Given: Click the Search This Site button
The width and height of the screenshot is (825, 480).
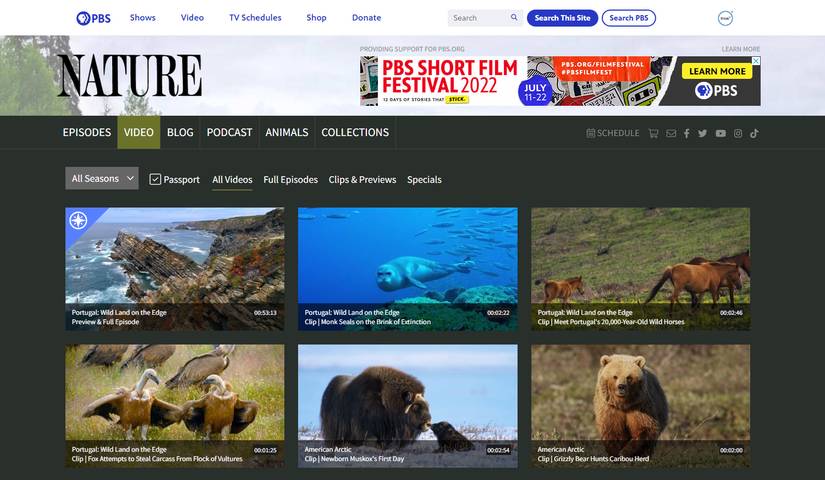Looking at the screenshot, I should click(x=562, y=18).
